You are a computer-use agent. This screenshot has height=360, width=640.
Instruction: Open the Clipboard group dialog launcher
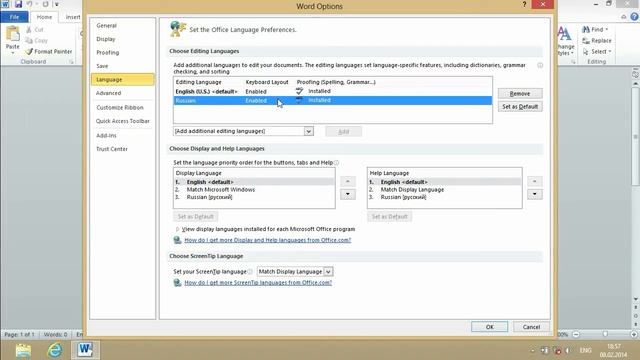pyautogui.click(x=71, y=62)
